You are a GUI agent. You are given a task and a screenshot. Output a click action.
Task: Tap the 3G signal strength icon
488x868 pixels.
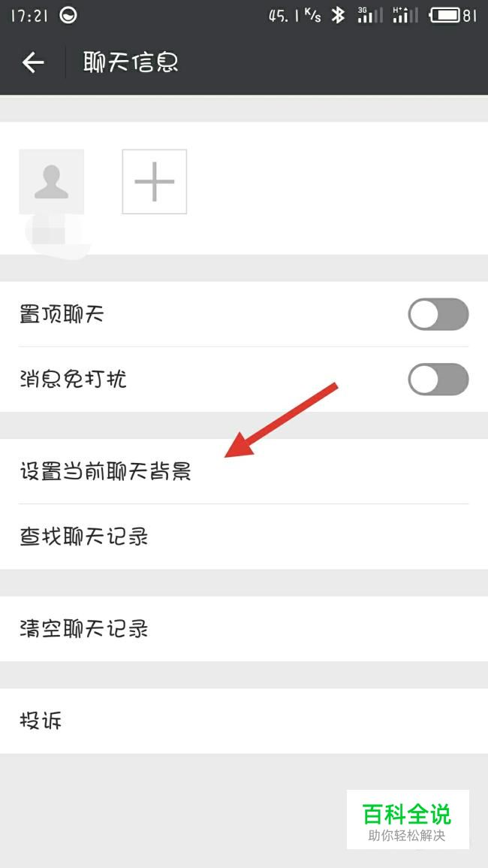[370, 16]
